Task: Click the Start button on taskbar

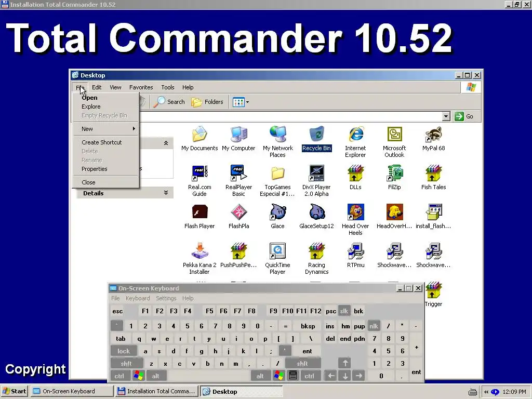Action: [15, 391]
